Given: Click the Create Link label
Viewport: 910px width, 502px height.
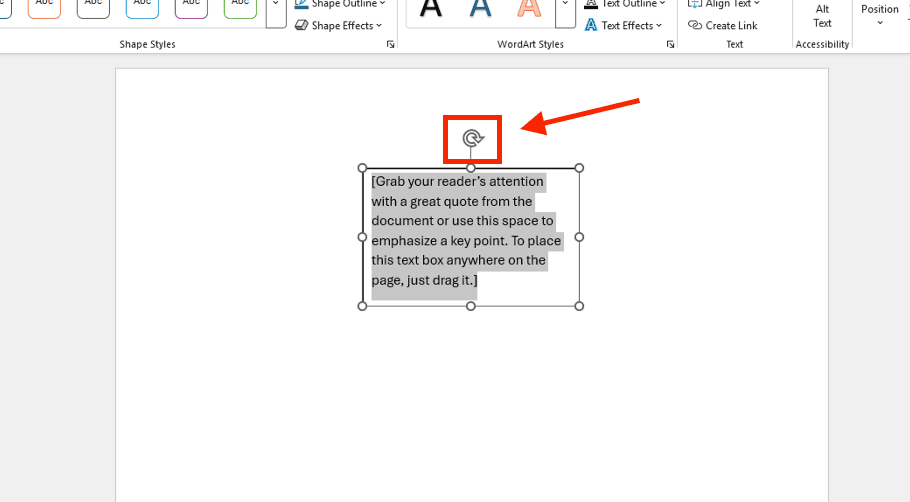Looking at the screenshot, I should tap(731, 26).
